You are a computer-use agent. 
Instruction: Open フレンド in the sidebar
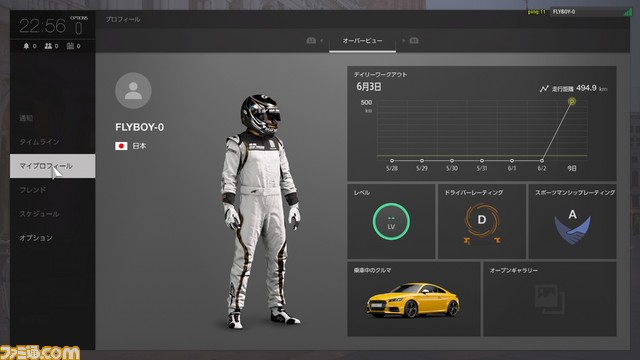click(x=33, y=190)
